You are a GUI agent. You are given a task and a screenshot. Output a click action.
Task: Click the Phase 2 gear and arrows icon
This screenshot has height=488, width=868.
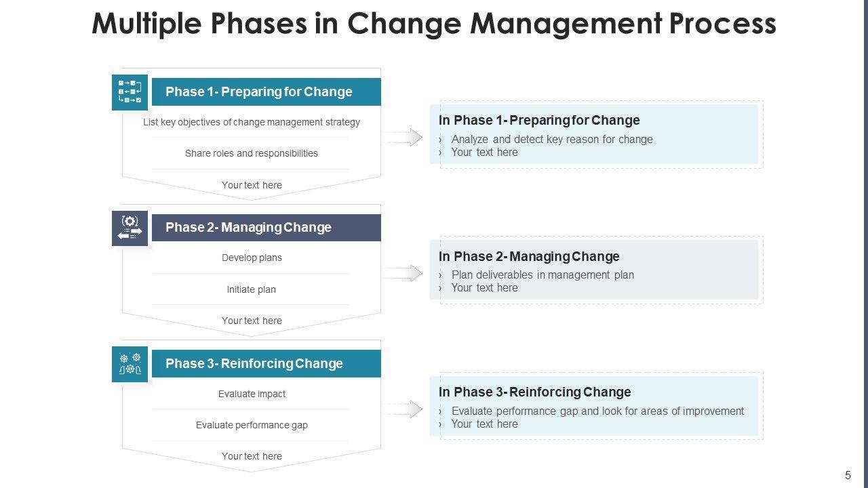point(130,228)
